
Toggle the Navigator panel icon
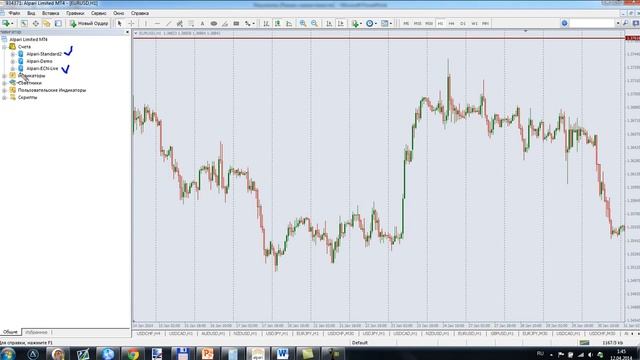tap(47, 24)
